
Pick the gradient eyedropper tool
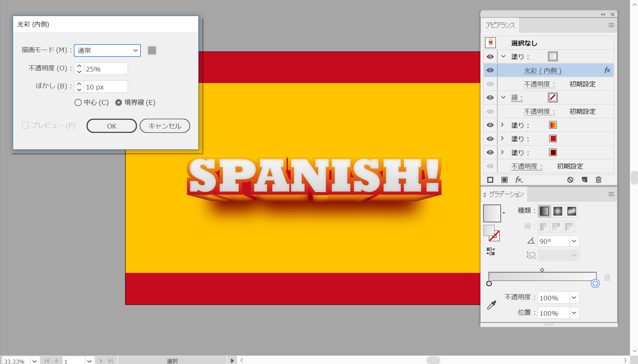click(x=492, y=305)
